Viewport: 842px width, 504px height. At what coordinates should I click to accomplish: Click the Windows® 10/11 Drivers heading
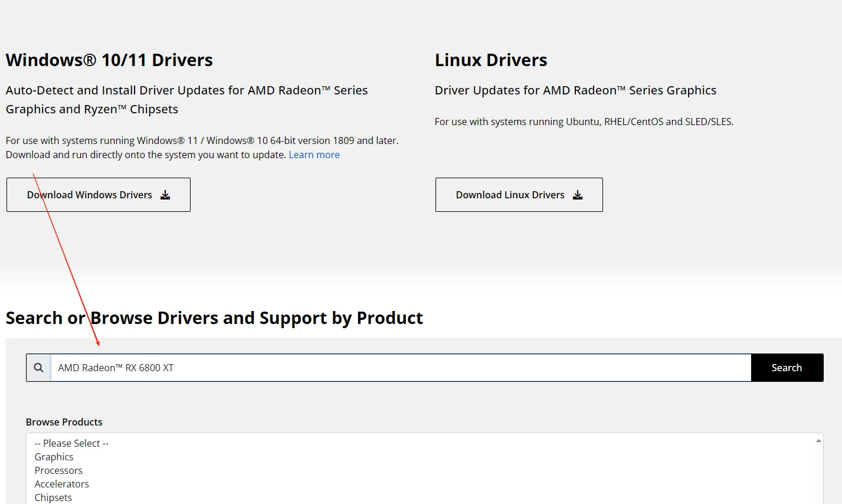pos(109,60)
